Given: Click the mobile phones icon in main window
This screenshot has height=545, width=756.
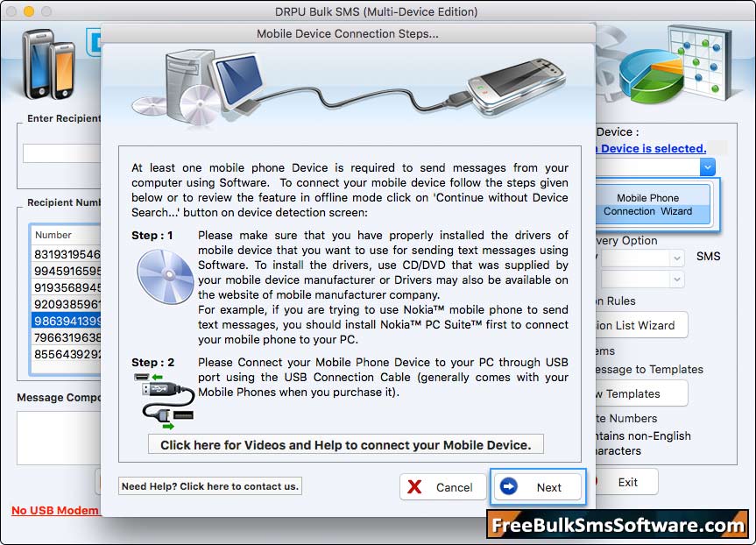Looking at the screenshot, I should (48, 64).
